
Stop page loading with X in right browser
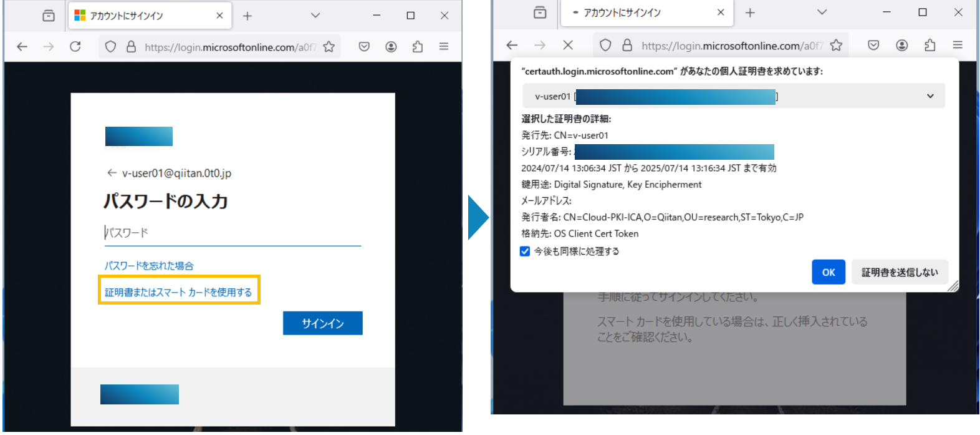coord(568,45)
